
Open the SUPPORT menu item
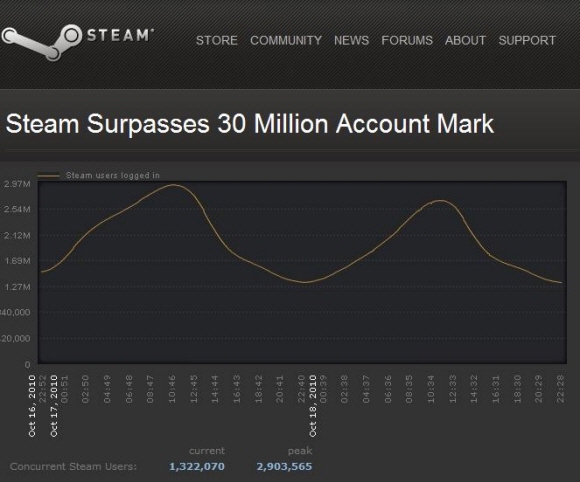coord(527,40)
